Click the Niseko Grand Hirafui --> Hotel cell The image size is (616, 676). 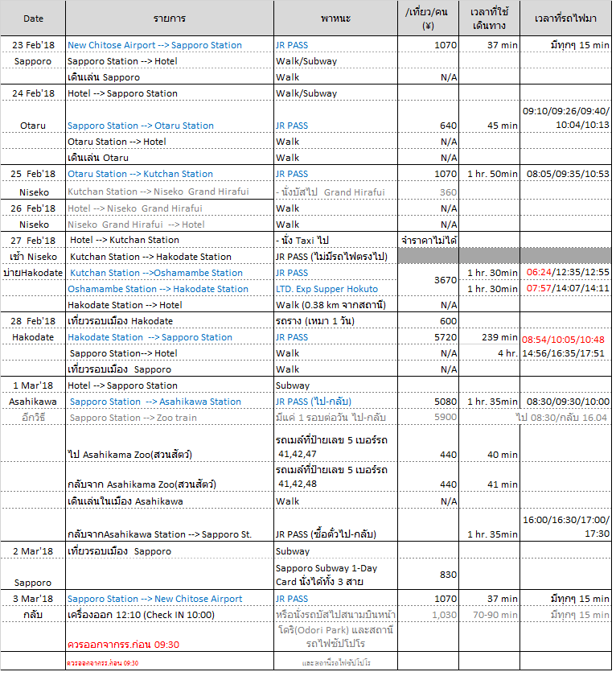click(170, 225)
